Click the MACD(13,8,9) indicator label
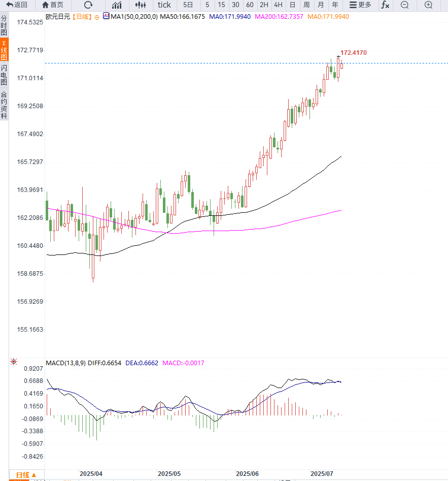 click(x=66, y=363)
